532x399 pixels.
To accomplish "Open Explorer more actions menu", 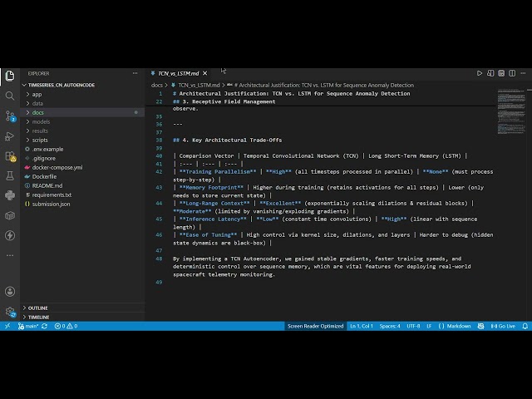I will tap(135, 73).
